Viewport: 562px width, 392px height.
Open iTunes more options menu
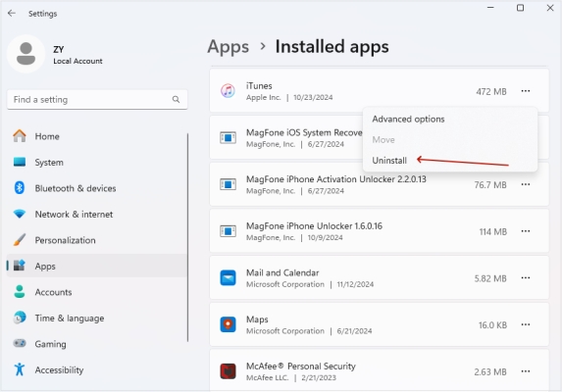526,91
